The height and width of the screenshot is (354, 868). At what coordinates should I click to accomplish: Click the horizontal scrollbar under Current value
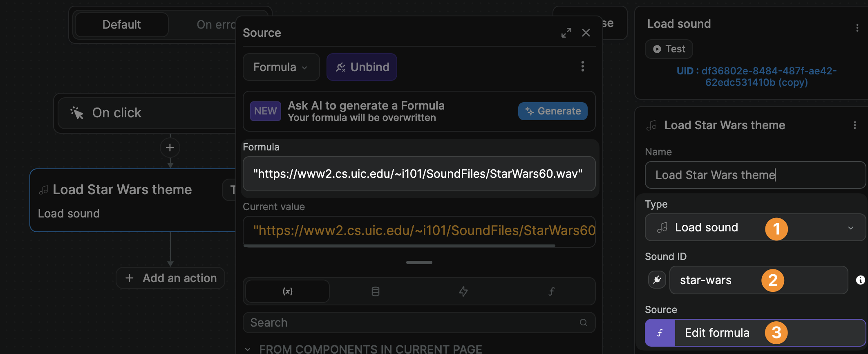point(399,246)
